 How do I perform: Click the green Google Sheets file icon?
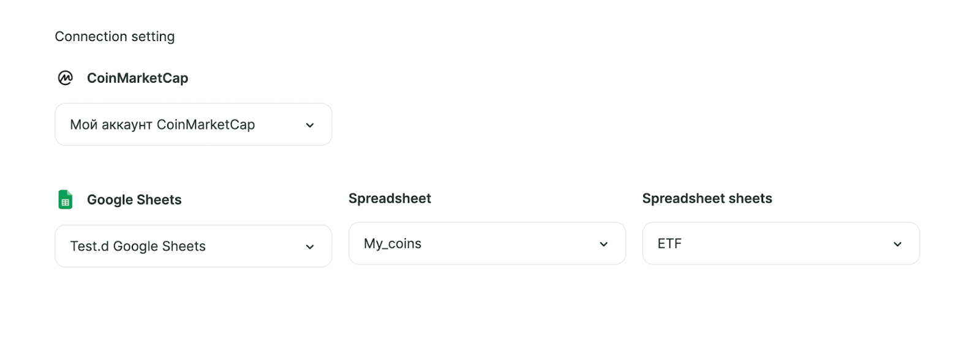pos(66,200)
